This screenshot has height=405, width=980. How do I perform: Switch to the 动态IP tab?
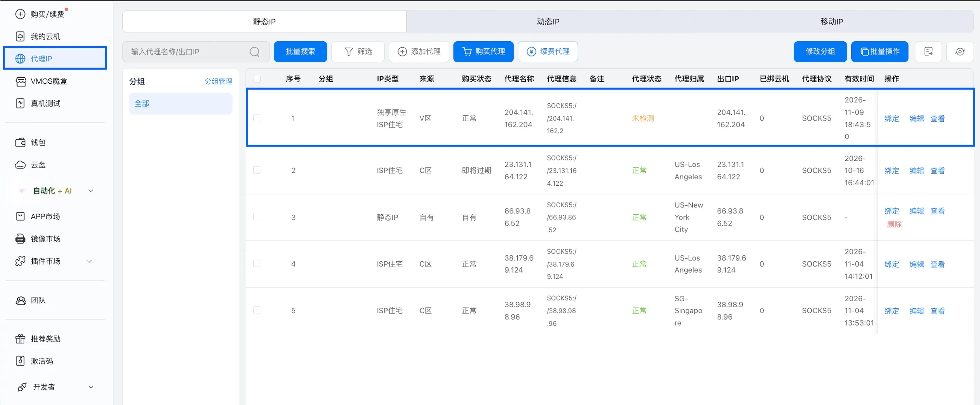coord(548,22)
